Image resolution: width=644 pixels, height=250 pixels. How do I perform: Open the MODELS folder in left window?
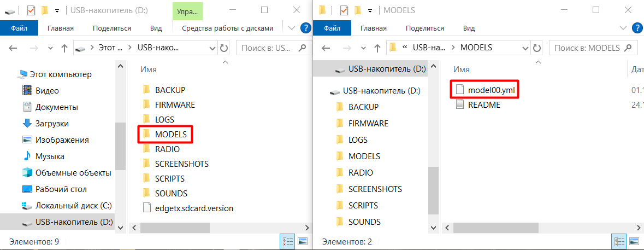(x=170, y=134)
